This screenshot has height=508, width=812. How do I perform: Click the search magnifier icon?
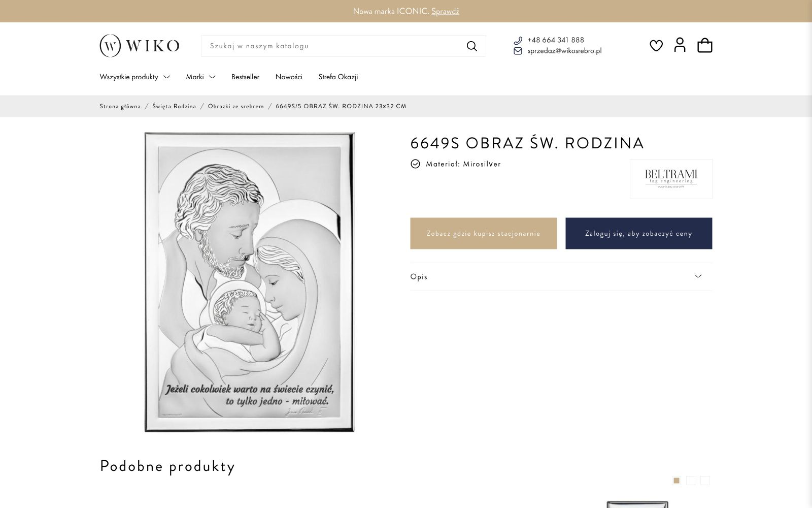click(472, 46)
